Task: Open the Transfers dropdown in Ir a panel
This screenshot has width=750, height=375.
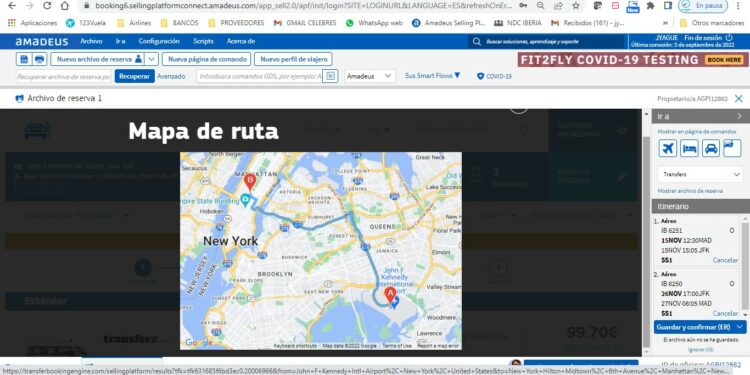Action: (700, 175)
